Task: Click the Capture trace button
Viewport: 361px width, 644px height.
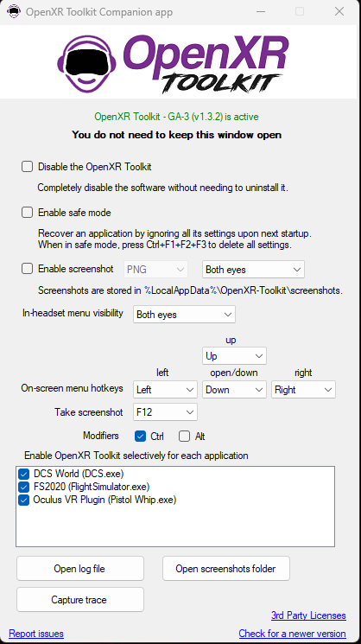Action: [x=80, y=600]
